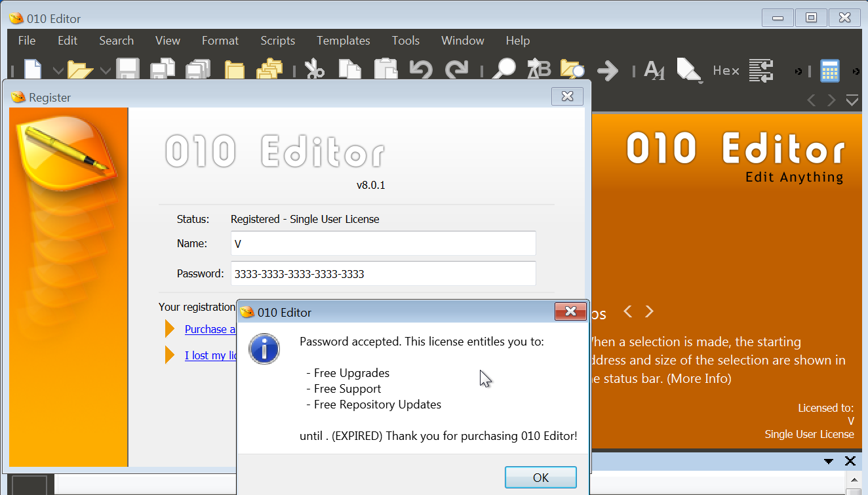Click the Undo arrow icon
Image resolution: width=868 pixels, height=495 pixels.
tap(422, 69)
